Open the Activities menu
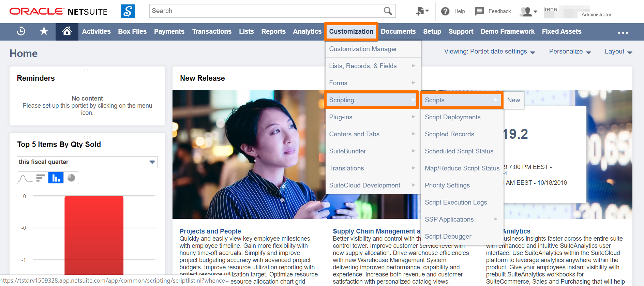The image size is (644, 286). (x=96, y=32)
